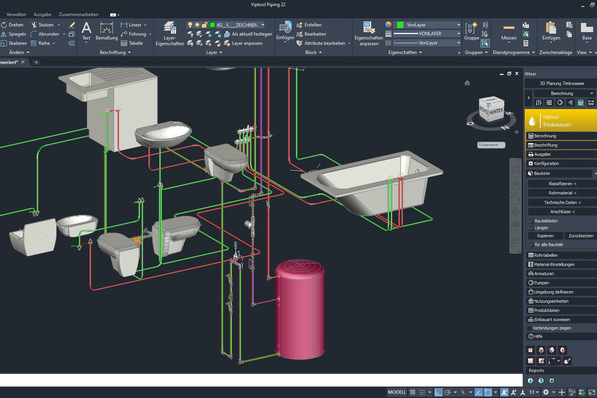The height and width of the screenshot is (398, 597).
Task: Toggle the Bauteildaten checkbox
Action: 531,221
